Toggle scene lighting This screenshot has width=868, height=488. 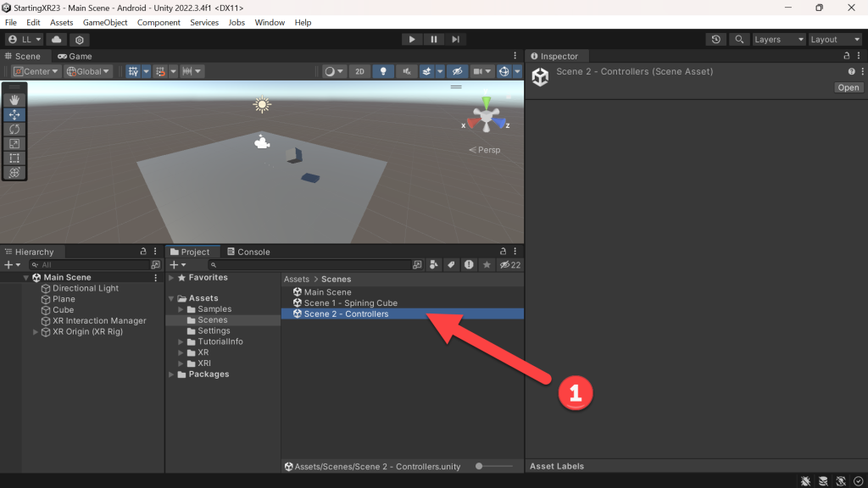pos(383,71)
